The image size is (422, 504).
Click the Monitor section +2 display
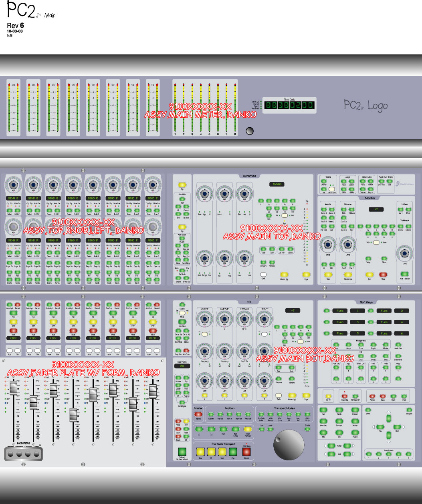tap(376, 209)
